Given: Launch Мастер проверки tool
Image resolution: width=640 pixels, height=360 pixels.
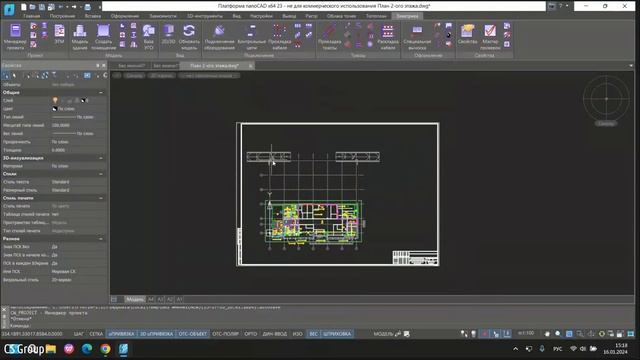Looking at the screenshot, I should click(x=490, y=37).
